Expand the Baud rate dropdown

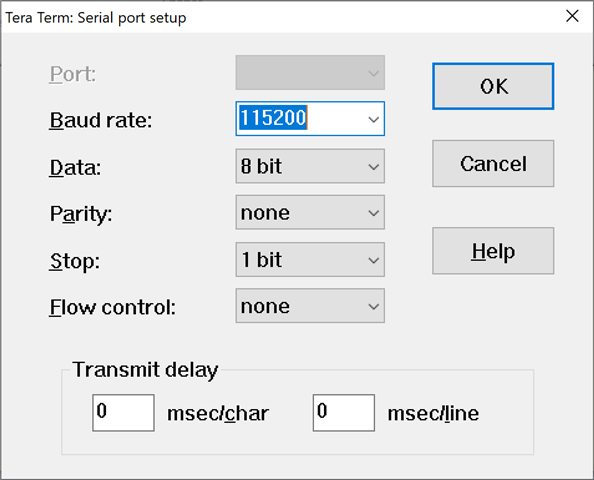pos(374,119)
